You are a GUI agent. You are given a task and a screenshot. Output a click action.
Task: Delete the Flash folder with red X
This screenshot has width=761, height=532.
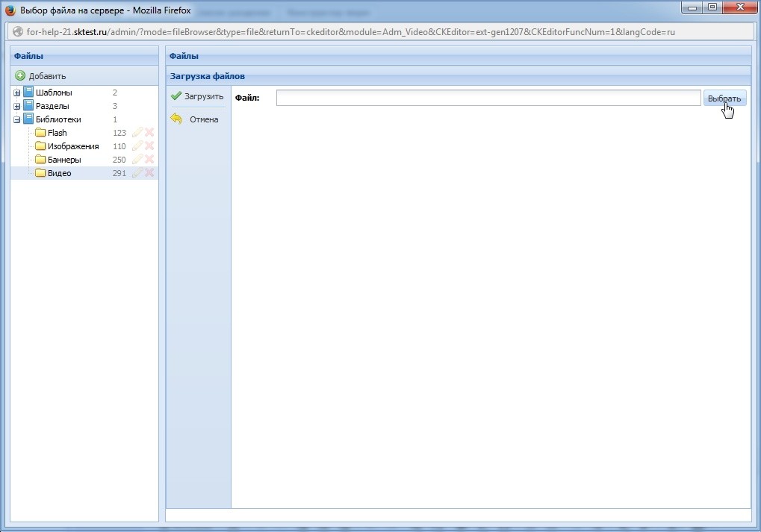tap(149, 133)
